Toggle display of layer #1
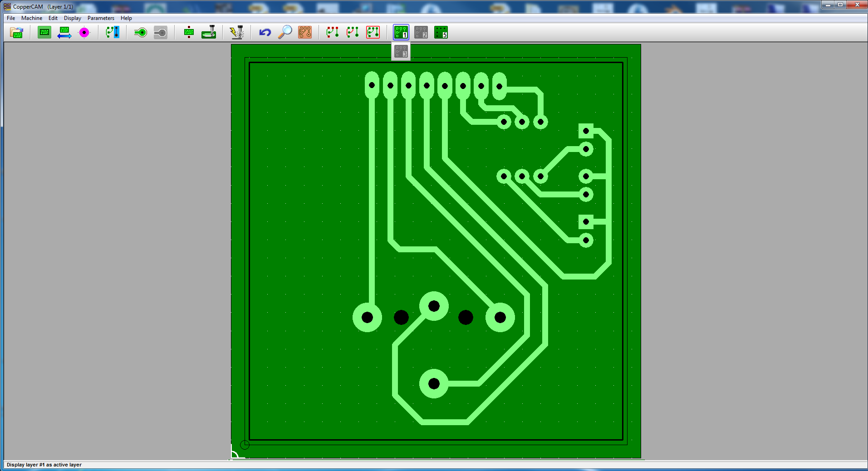The height and width of the screenshot is (471, 868). pyautogui.click(x=400, y=32)
